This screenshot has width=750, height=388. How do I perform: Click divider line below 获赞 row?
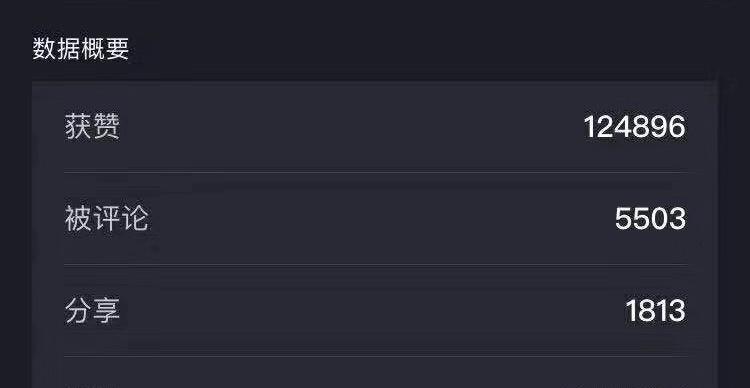(x=376, y=172)
